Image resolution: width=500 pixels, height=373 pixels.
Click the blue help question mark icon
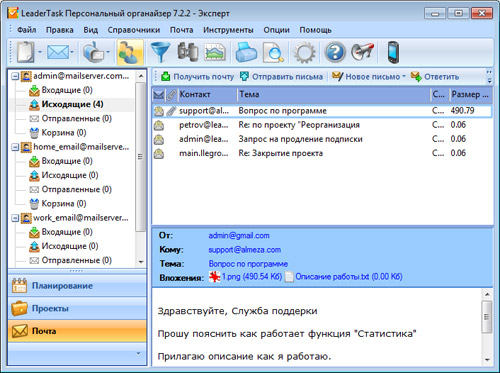[335, 52]
